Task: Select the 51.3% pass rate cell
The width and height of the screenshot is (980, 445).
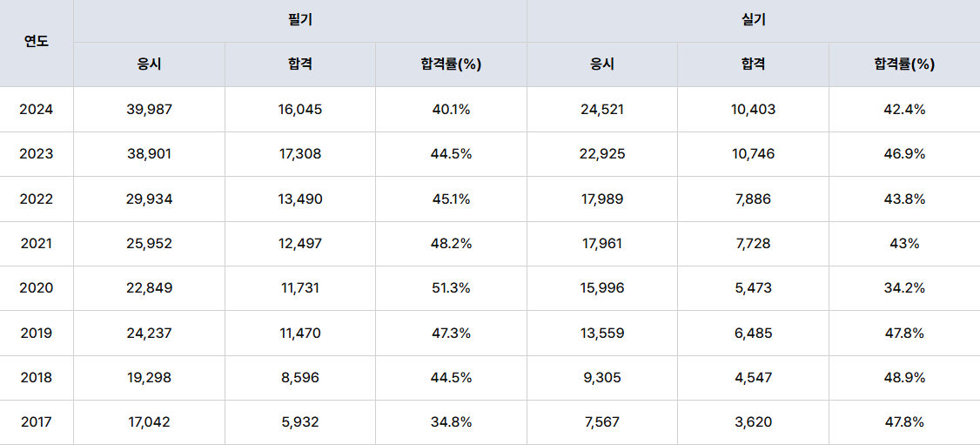Action: (x=451, y=288)
